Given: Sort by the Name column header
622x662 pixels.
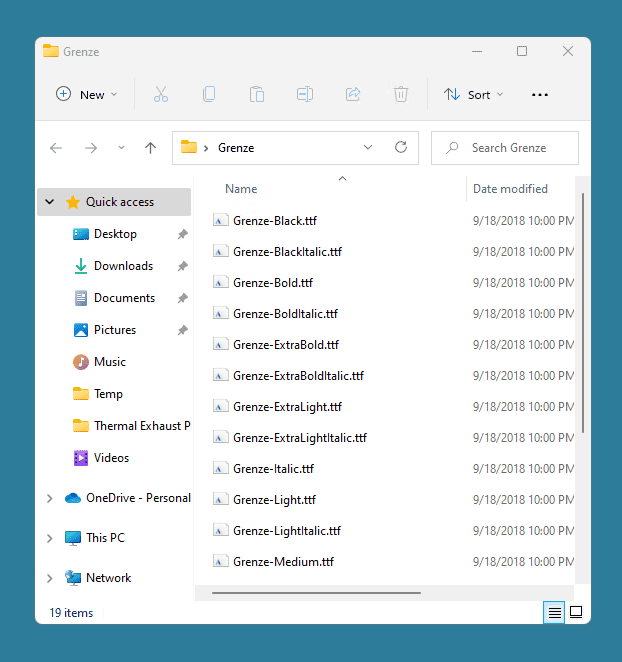Looking at the screenshot, I should tap(241, 189).
